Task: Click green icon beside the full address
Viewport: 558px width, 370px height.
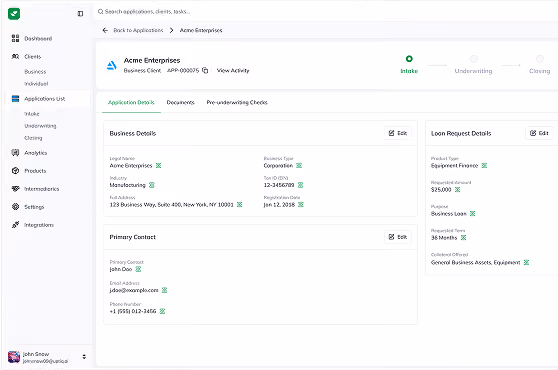Action: pyautogui.click(x=239, y=205)
